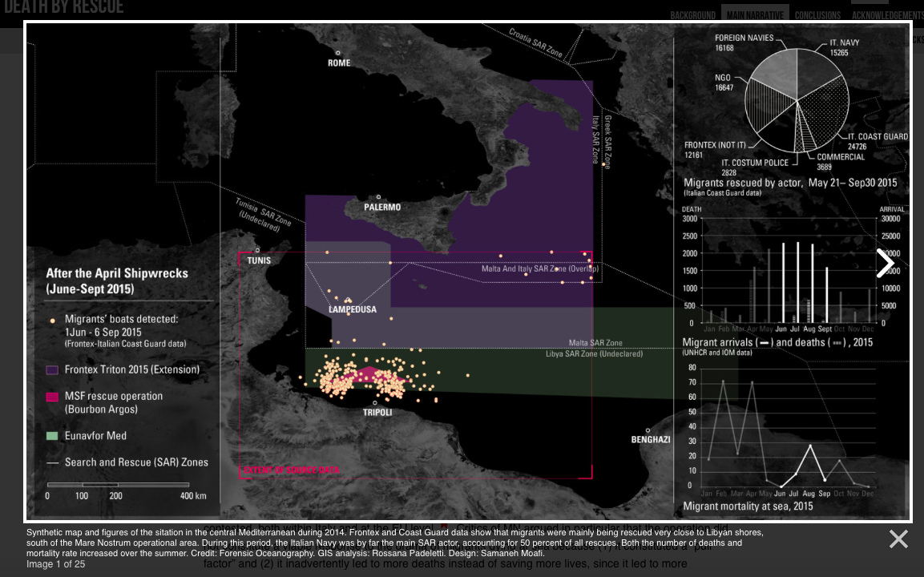Click the Palermo city marker on map

(378, 196)
